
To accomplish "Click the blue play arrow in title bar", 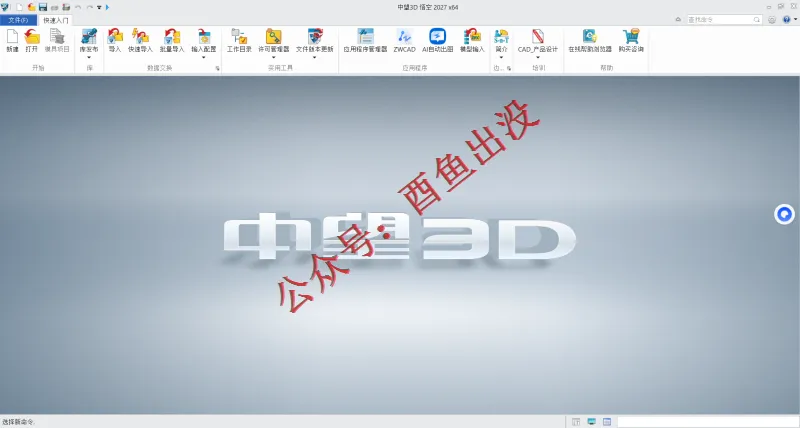I will (107, 8).
